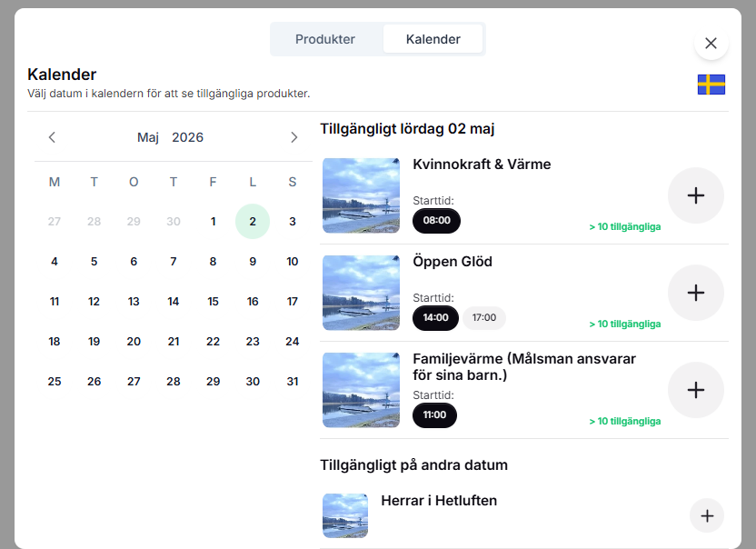Open the Herrar i Hetluften product title
Viewport: 756px width, 549px height.
click(439, 501)
